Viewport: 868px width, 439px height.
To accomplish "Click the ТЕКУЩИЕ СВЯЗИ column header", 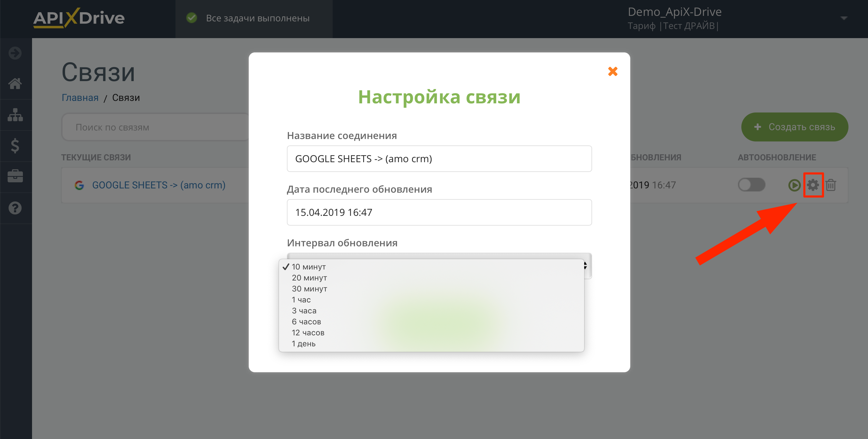I will pos(96,157).
